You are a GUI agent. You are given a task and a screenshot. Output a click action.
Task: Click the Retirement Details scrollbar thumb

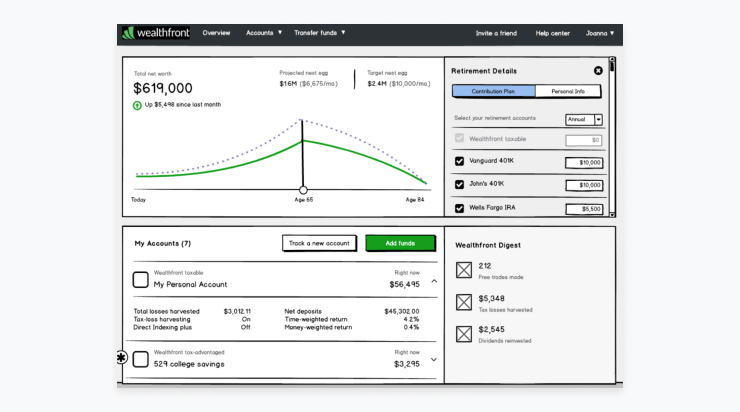click(612, 67)
